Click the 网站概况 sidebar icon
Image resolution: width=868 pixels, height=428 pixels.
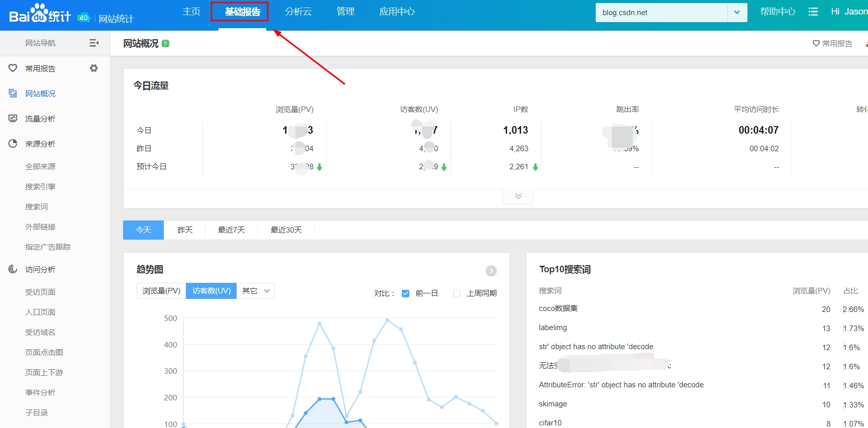click(13, 93)
